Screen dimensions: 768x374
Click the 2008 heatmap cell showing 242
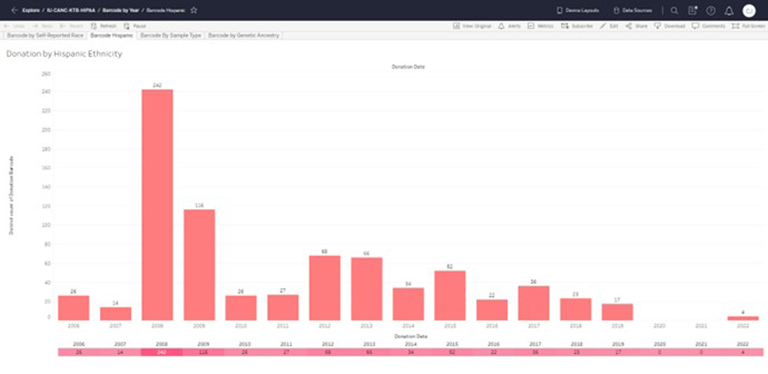tap(162, 352)
